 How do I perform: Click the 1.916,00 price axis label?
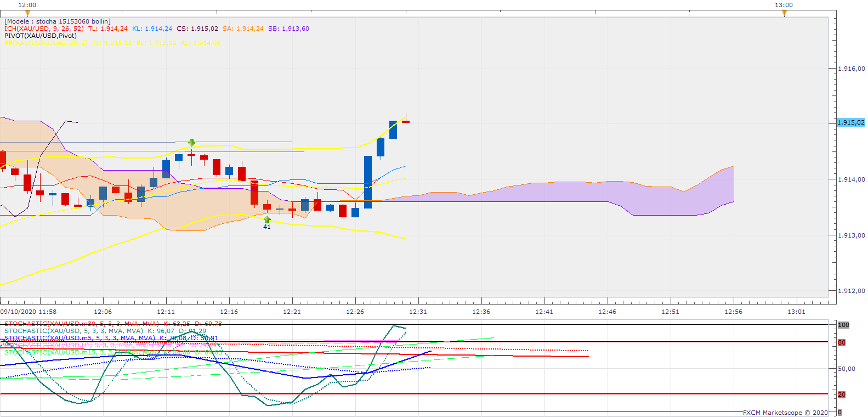coord(852,69)
